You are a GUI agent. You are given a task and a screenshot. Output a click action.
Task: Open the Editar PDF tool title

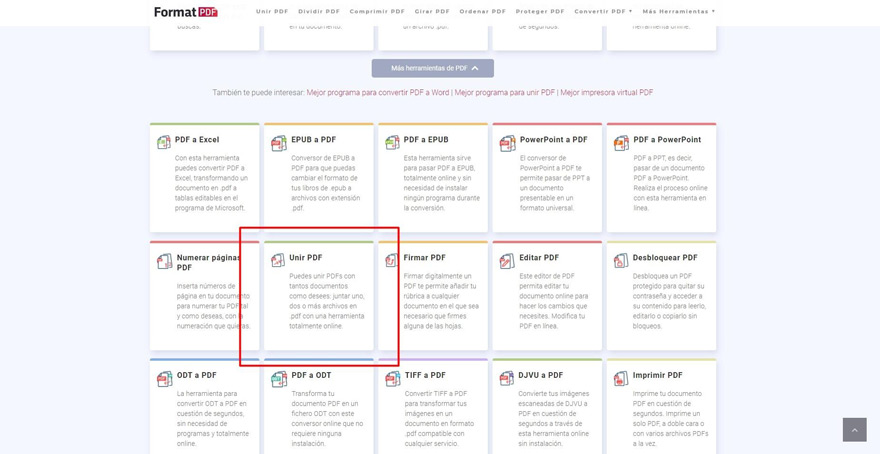(538, 258)
